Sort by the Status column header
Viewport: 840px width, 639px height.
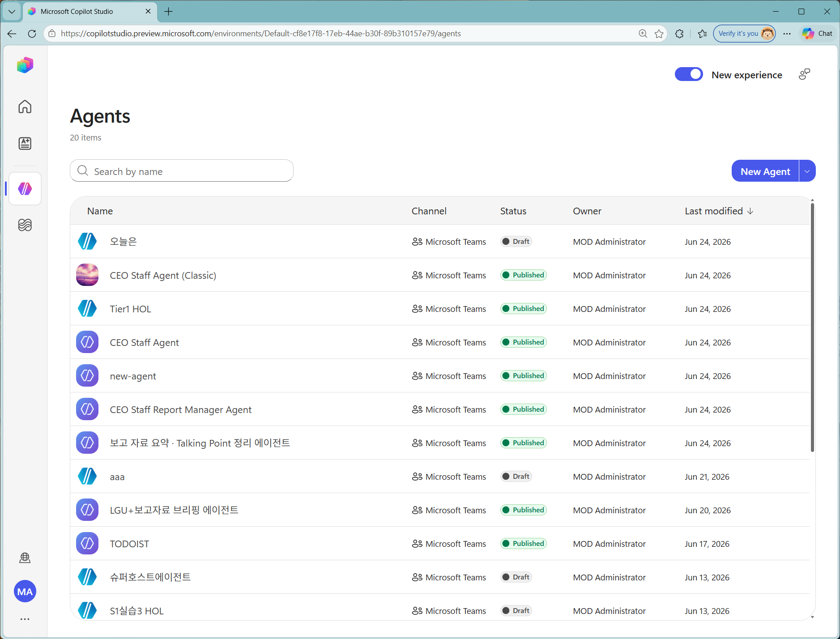[513, 211]
